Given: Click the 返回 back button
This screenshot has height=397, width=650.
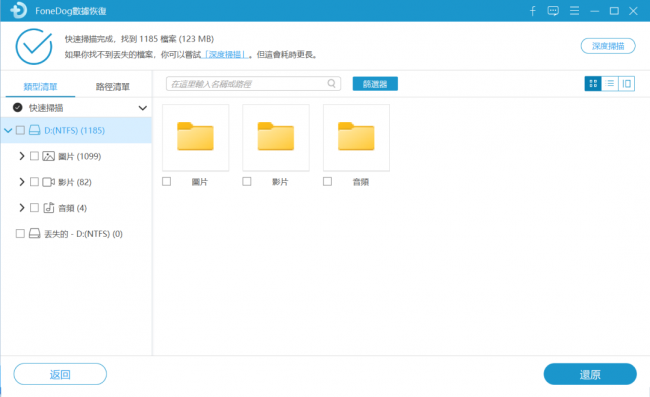Looking at the screenshot, I should coord(60,374).
